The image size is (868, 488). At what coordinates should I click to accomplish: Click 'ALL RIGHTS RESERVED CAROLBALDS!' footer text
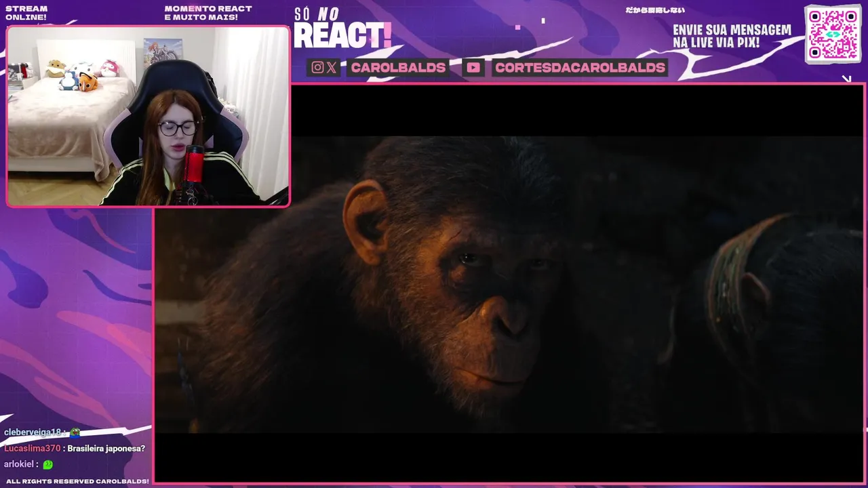(77, 481)
